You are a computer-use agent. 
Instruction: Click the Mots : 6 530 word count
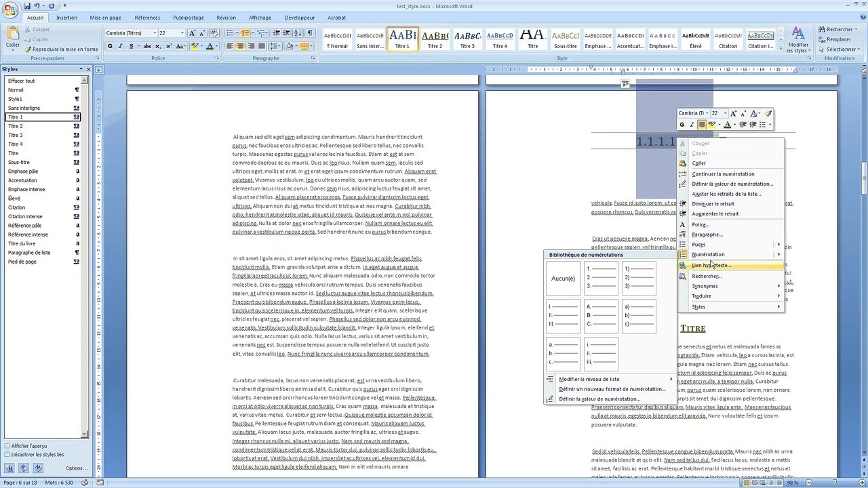(58, 483)
